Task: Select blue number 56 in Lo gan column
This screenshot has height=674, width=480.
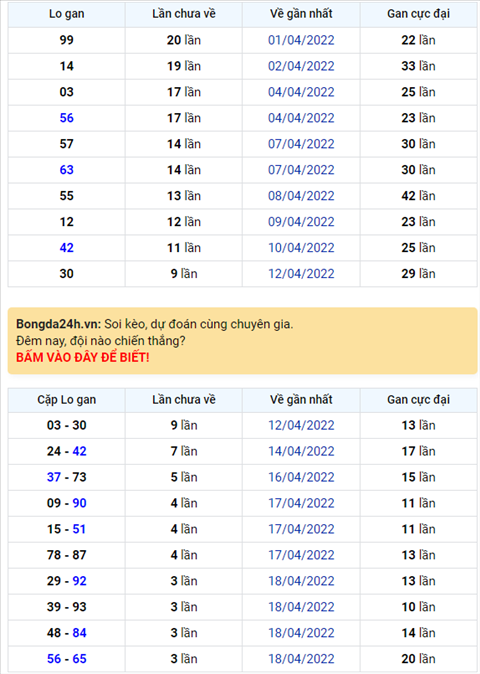Action: (x=67, y=118)
